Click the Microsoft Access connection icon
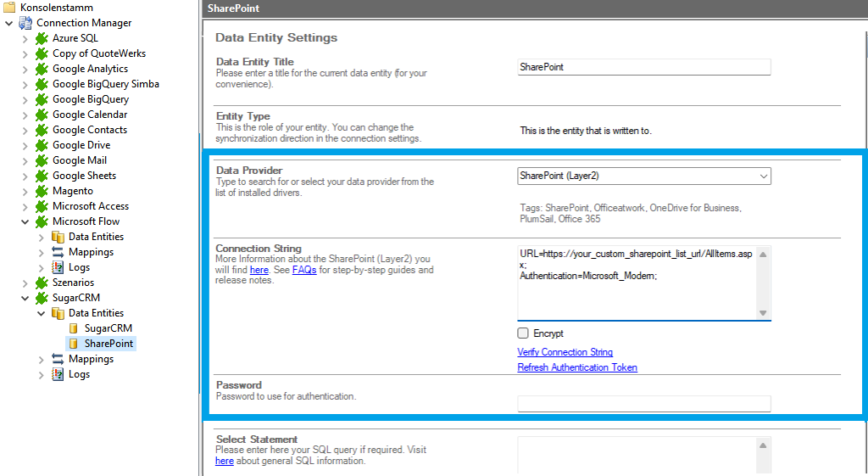This screenshot has width=868, height=476. tap(42, 206)
